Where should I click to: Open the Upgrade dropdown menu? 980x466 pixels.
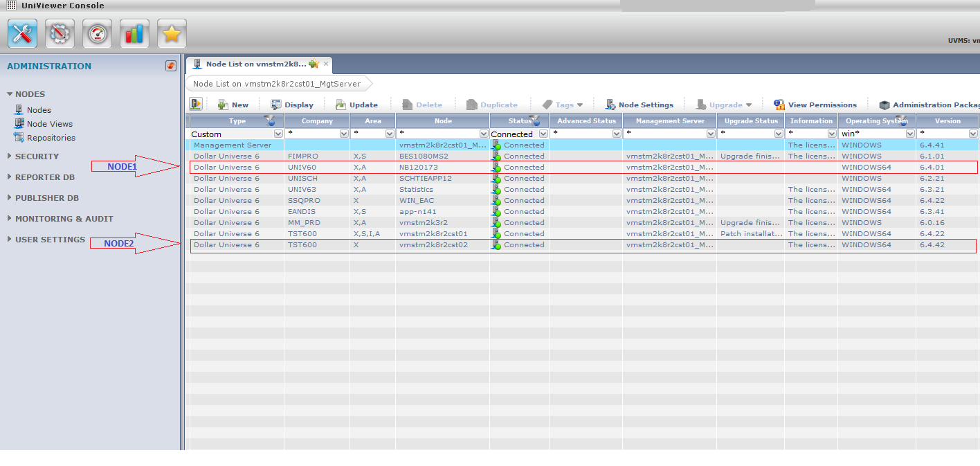(x=724, y=105)
